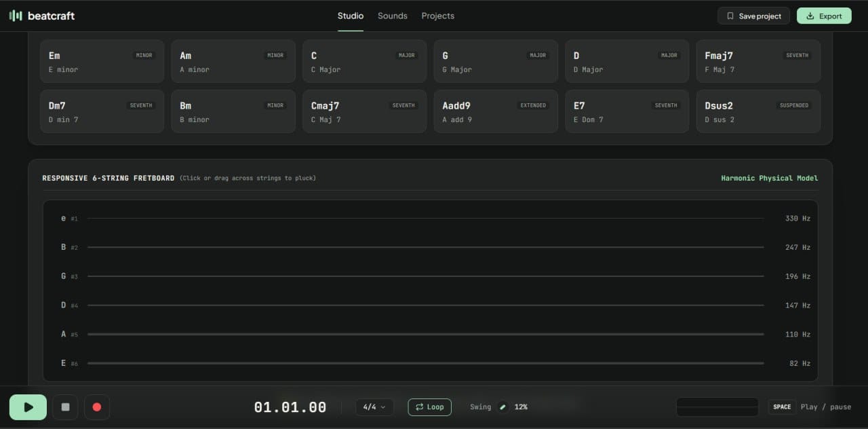Viewport: 868px width, 429px height.
Task: Click the SPACE key hint badge
Action: [x=782, y=407]
